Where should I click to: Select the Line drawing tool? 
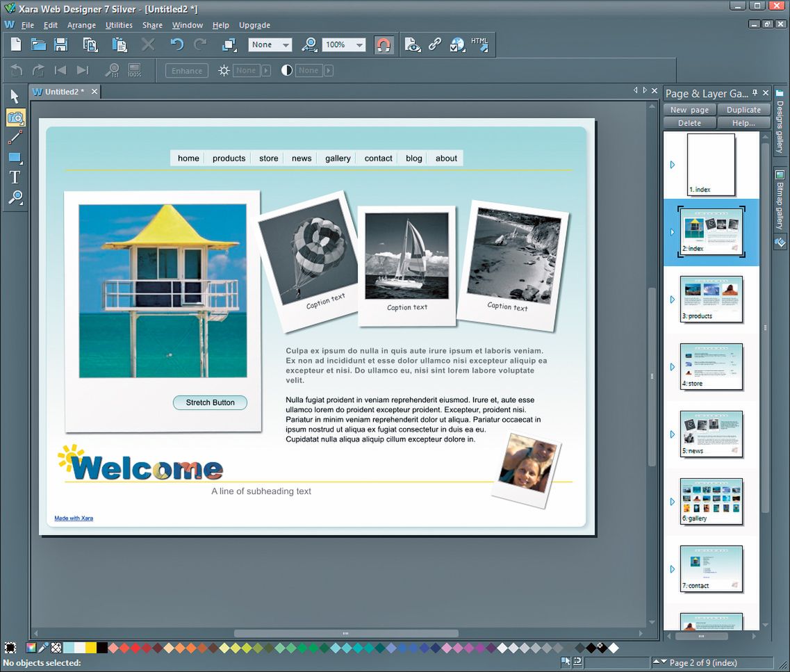tap(15, 137)
